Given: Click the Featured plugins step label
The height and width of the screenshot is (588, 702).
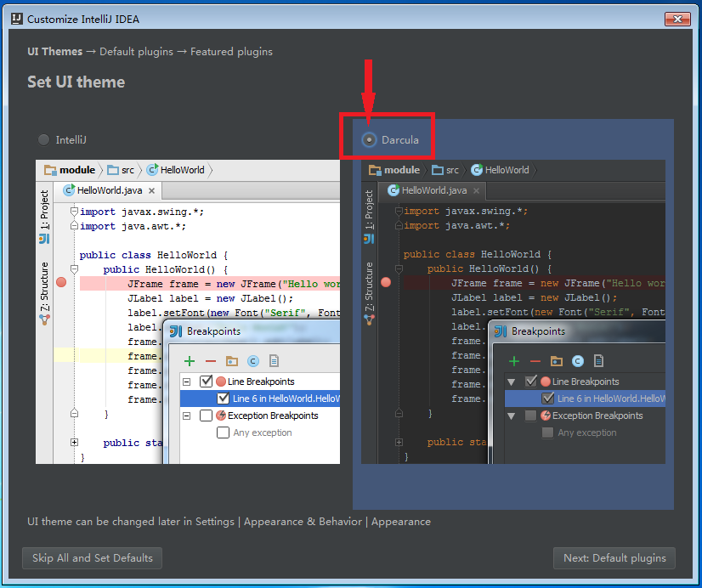Looking at the screenshot, I should (x=231, y=52).
